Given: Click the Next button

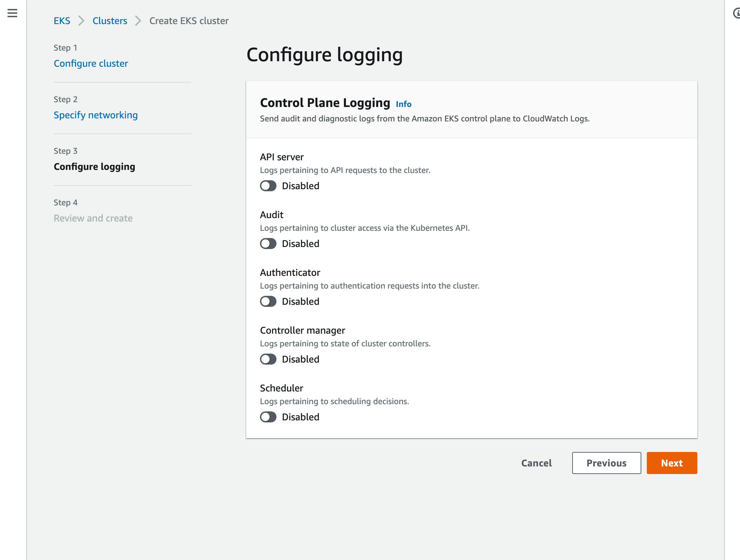Looking at the screenshot, I should 672,463.
